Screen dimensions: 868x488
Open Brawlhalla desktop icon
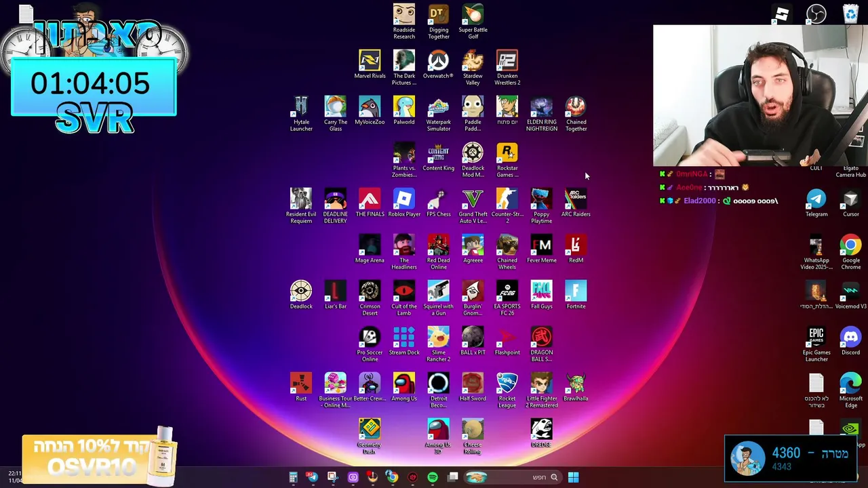(576, 387)
